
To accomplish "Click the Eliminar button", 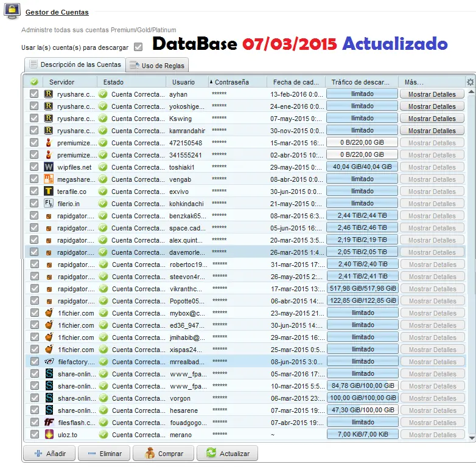I will pos(104,454).
